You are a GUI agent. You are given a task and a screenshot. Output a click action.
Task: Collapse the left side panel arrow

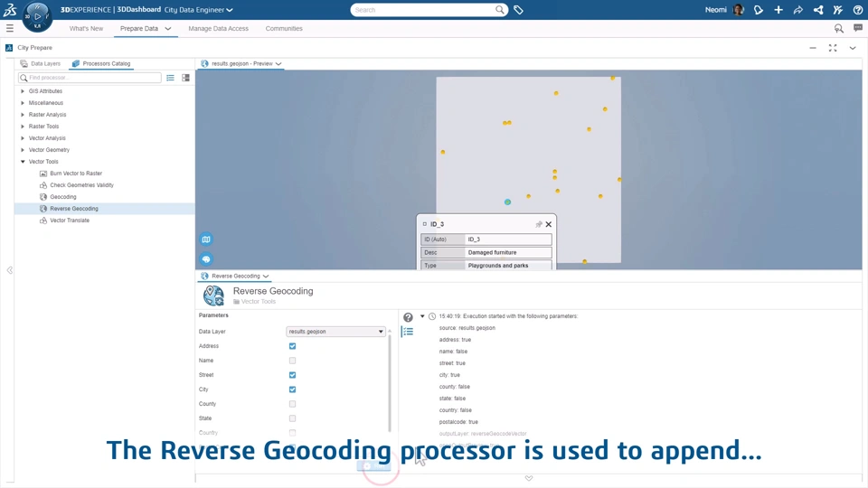pos(9,270)
